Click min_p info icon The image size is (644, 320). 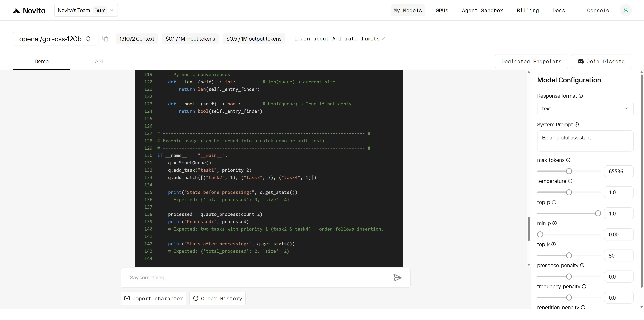coord(554,223)
